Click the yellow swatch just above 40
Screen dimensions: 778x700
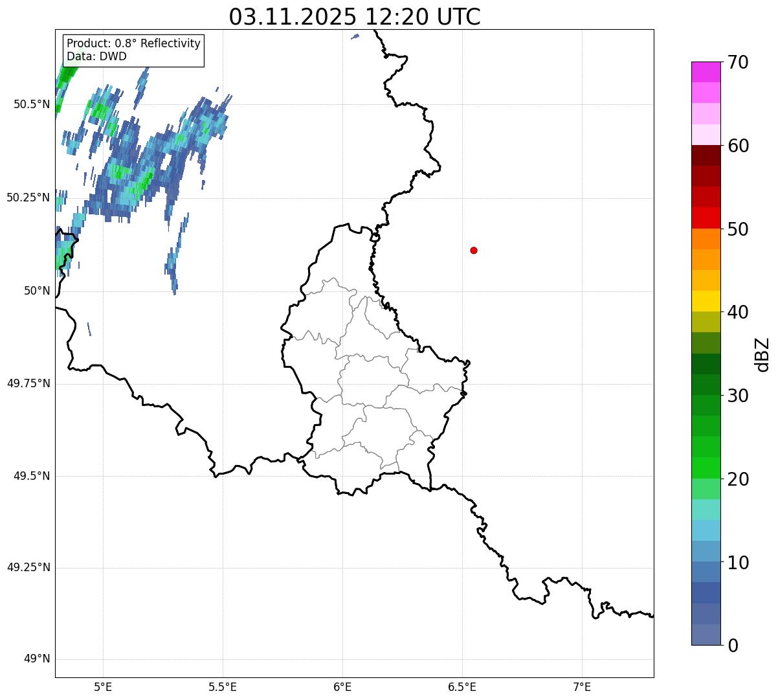point(706,301)
